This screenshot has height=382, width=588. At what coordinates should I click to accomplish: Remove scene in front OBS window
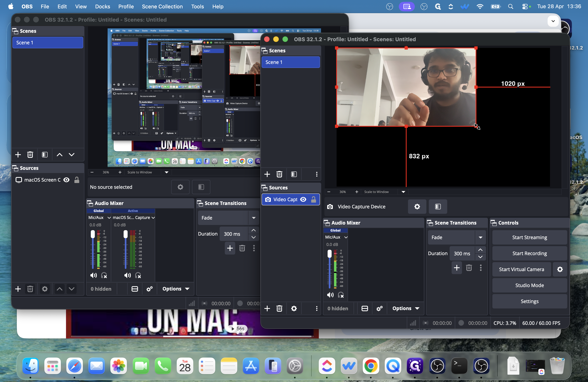tap(279, 174)
